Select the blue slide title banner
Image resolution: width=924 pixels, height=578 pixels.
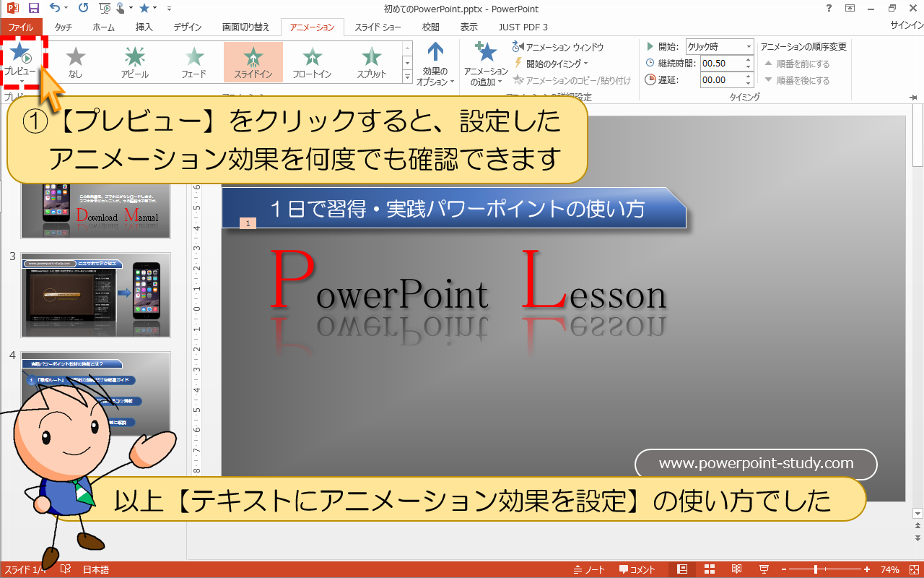453,208
